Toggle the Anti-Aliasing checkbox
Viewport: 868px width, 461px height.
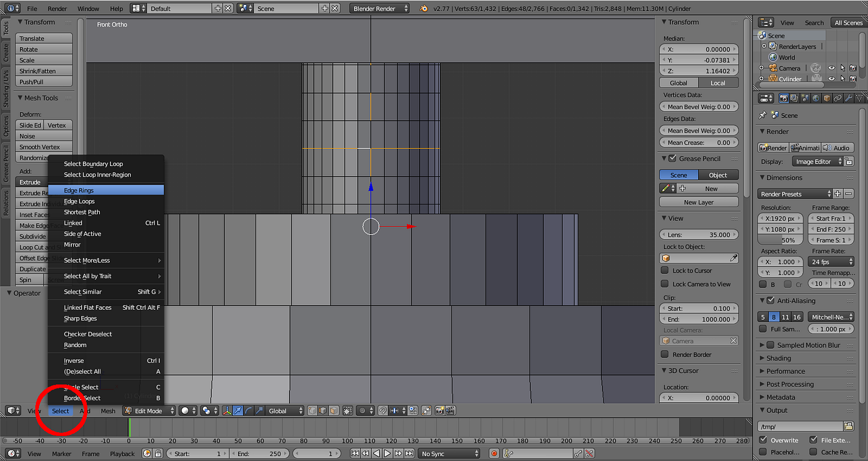coord(771,301)
